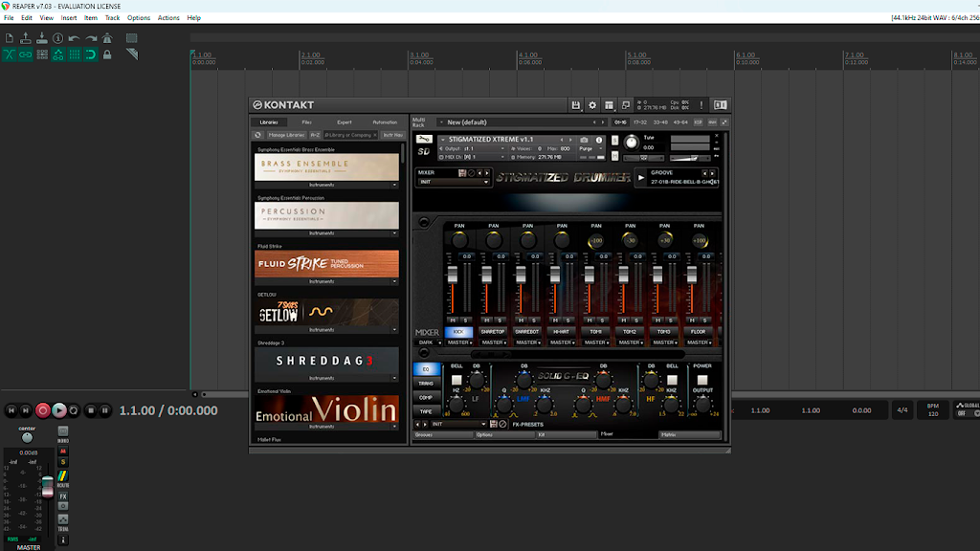Screen dimensions: 980x551
Task: Click instrument info icon
Action: coord(599,140)
